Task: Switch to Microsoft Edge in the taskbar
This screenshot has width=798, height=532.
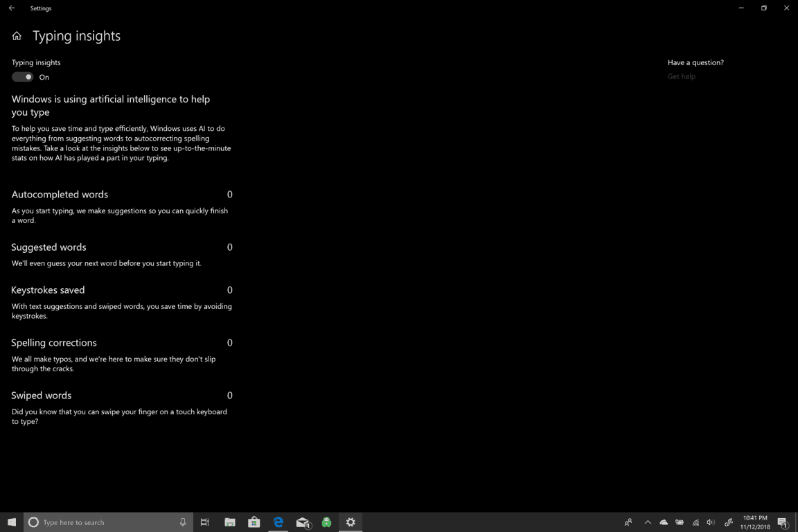Action: click(278, 522)
